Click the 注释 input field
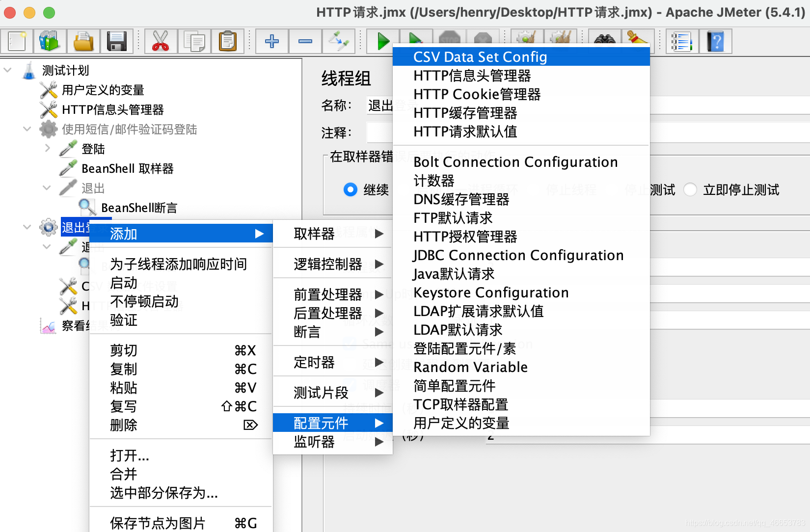810x532 pixels. 588,133
